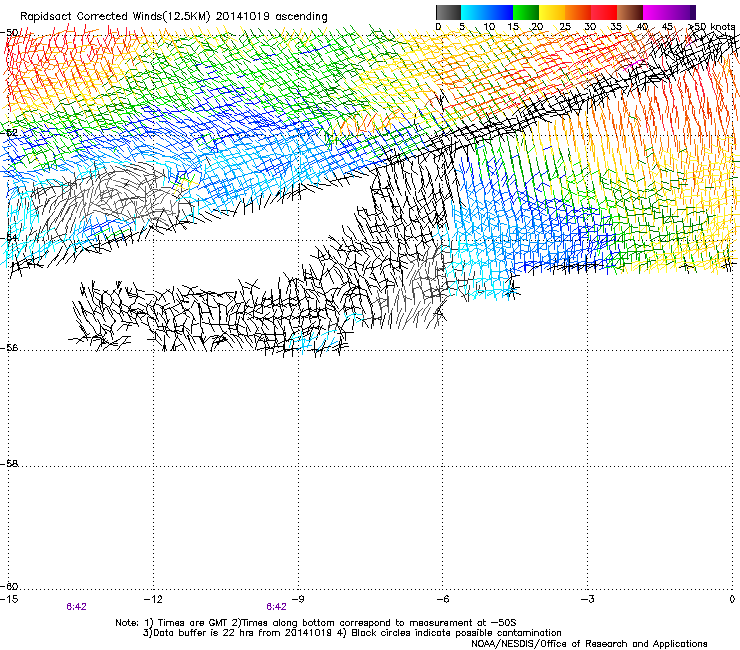Select the dark purple 45–50 knots legend segment
The width and height of the screenshot is (740, 650).
(x=682, y=12)
